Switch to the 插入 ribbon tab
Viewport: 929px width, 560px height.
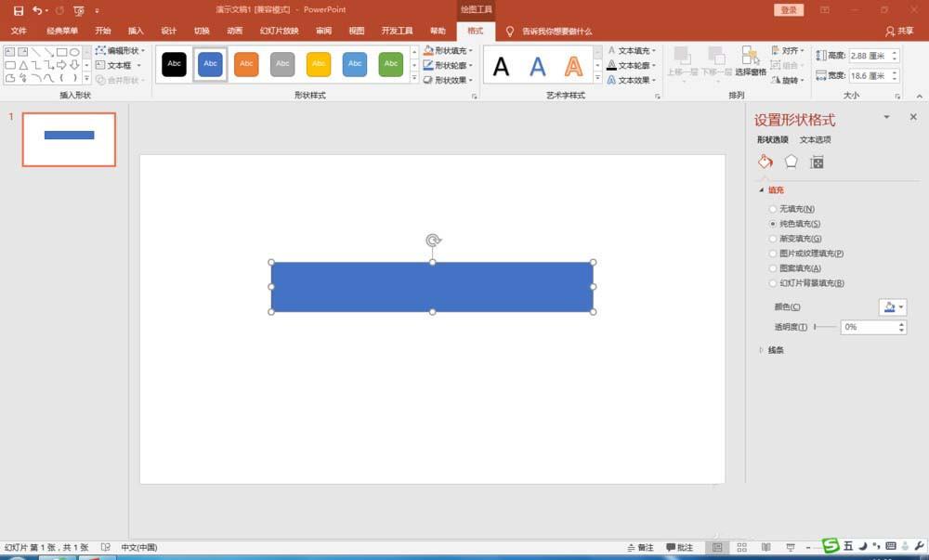pos(135,30)
